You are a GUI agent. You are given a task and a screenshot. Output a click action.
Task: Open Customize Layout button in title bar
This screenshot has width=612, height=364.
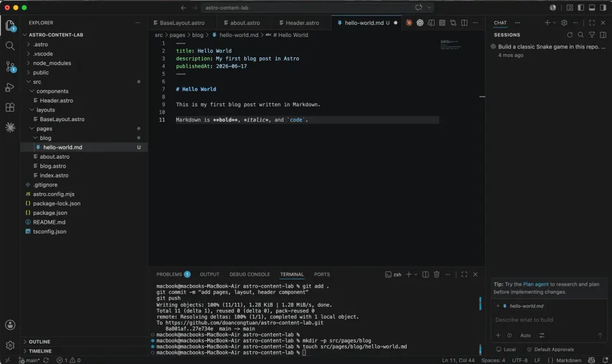point(570,8)
